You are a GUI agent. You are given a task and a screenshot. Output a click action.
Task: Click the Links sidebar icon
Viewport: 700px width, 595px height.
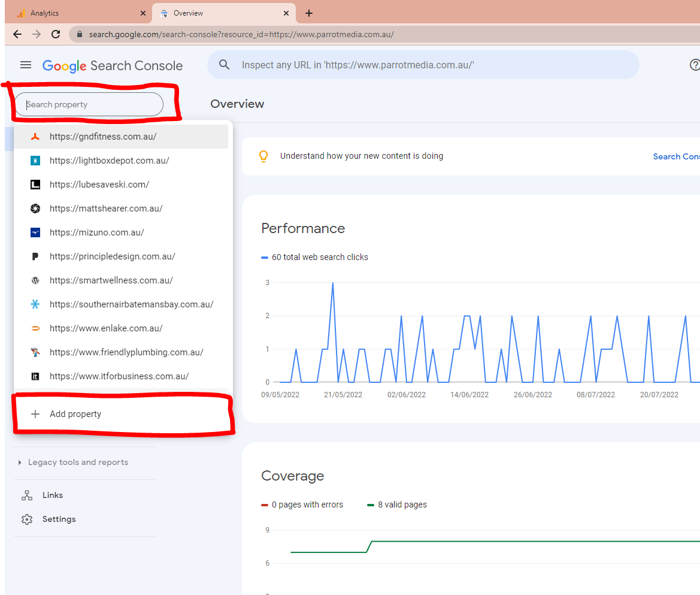(27, 496)
